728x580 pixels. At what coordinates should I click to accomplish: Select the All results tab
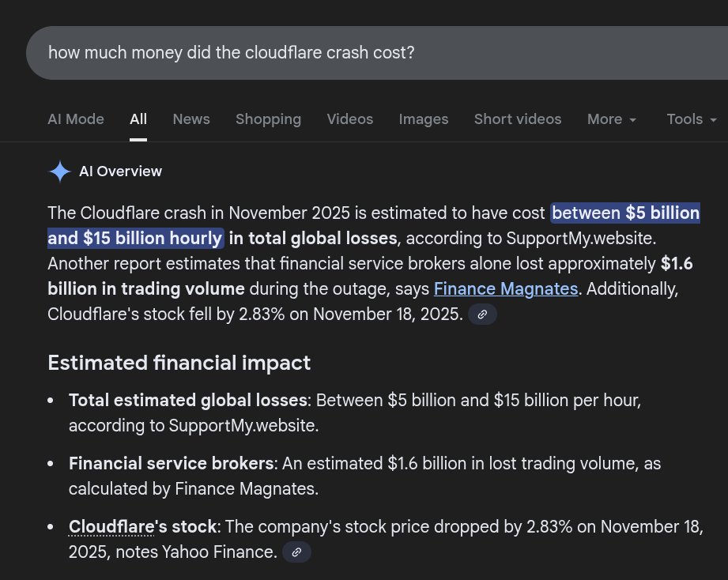click(138, 119)
